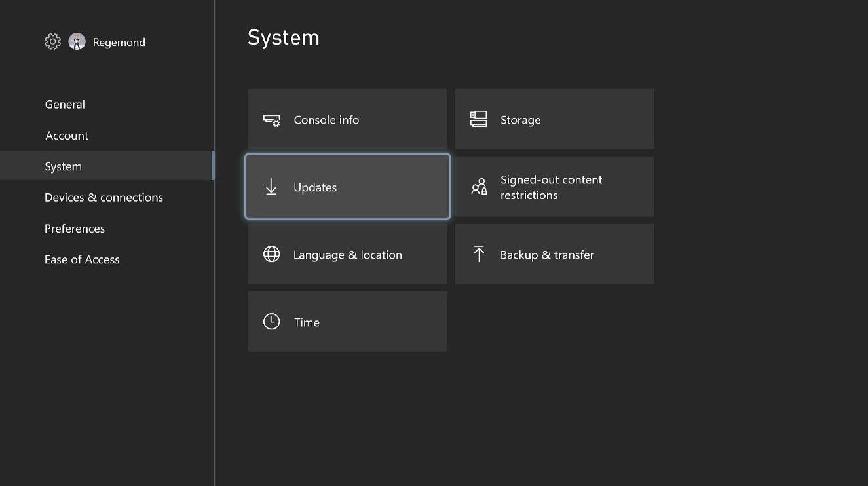Click the upload arrow icon on Backup & transfer
The image size is (868, 486).
[x=478, y=253]
